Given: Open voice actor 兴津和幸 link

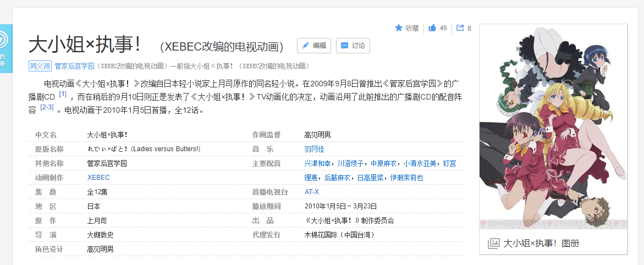Looking at the screenshot, I should (317, 163).
